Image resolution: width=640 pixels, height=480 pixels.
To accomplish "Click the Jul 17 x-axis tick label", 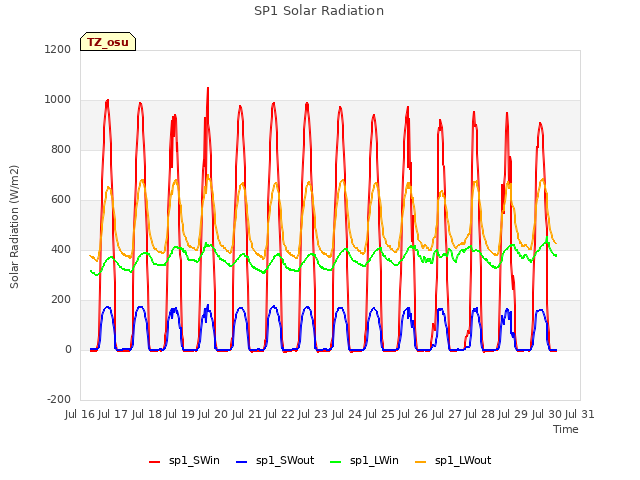I will coord(113,414).
